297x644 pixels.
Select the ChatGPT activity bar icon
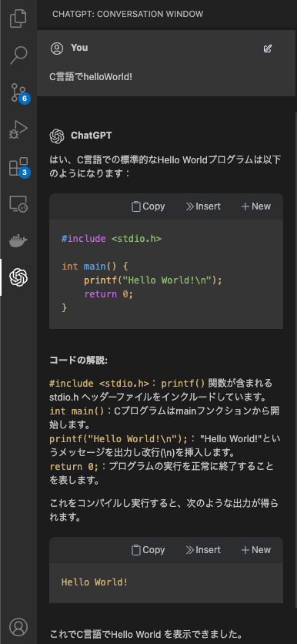tap(18, 277)
